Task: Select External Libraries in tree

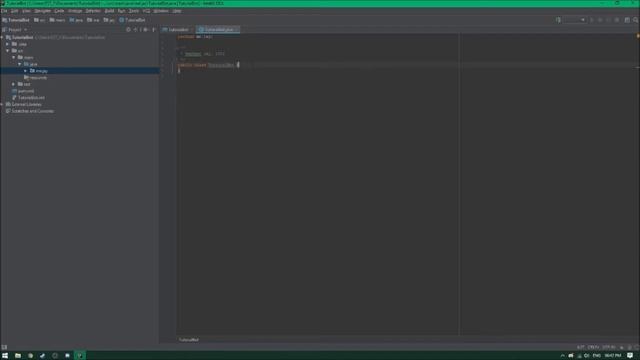Action: pos(24,104)
